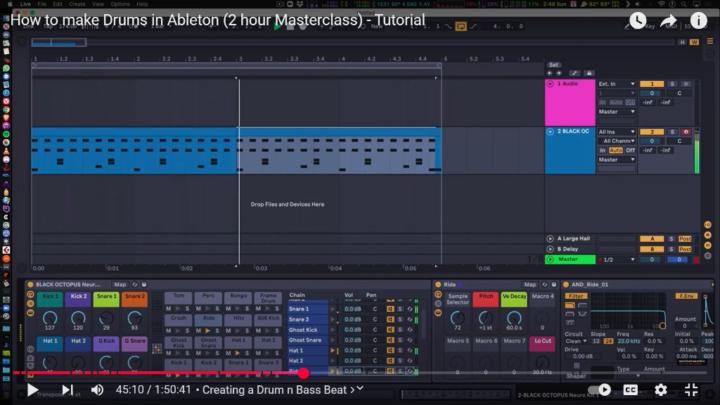Set monitor to Auto on BLACK OC track
The height and width of the screenshot is (405, 720).
615,150
